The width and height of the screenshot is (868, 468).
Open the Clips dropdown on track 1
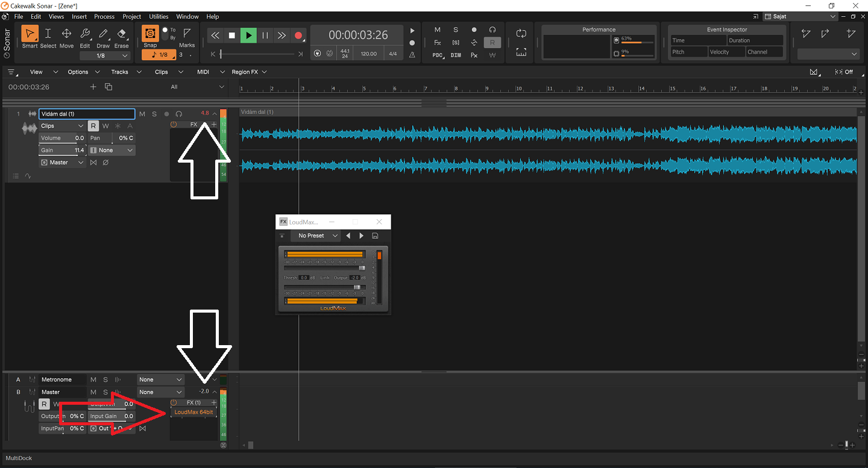point(62,126)
